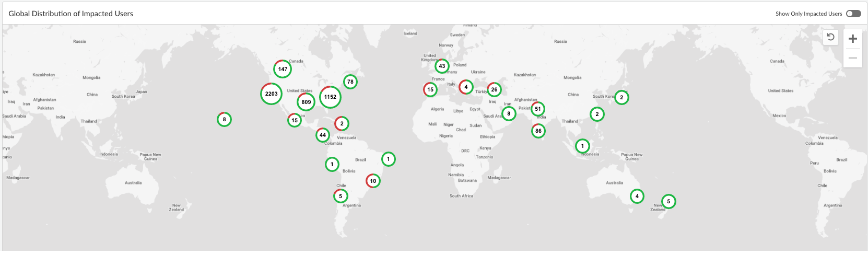
Task: Select the 1 user cluster east of Brazil
Action: pos(388,159)
